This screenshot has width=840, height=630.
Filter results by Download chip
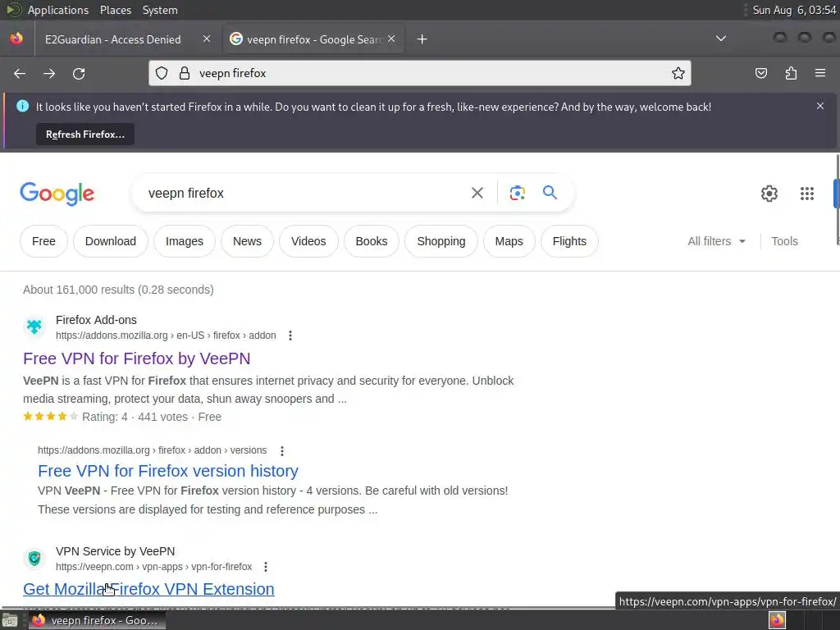click(x=111, y=241)
